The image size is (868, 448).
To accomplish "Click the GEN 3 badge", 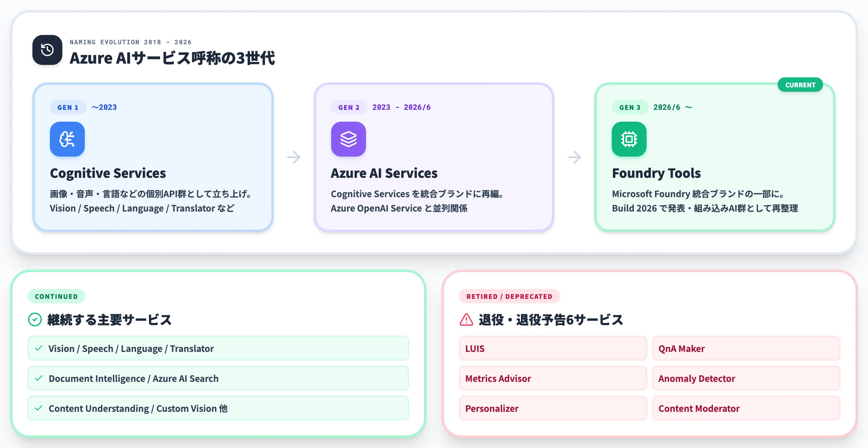I will (630, 107).
